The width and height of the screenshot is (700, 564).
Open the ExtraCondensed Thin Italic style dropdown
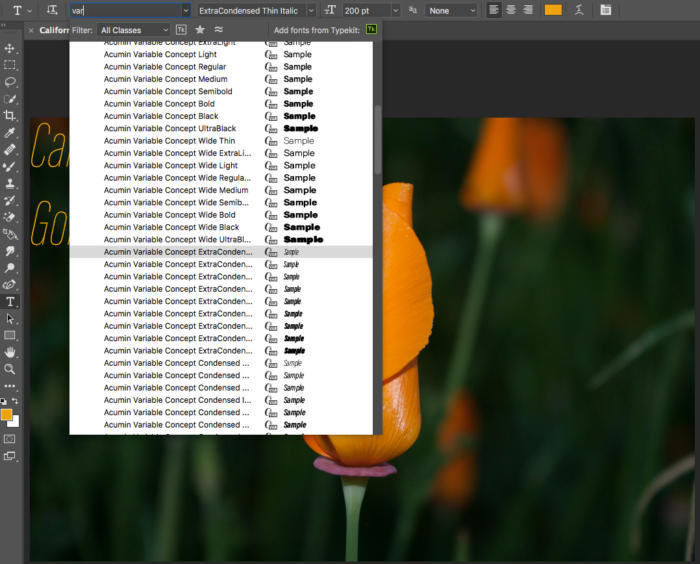[x=311, y=10]
